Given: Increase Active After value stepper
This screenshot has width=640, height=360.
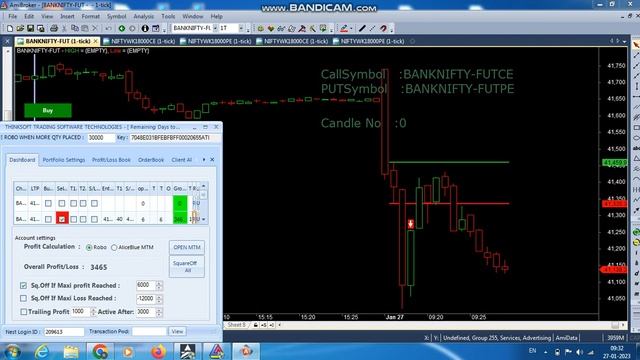Looking at the screenshot, I should click(159, 310).
